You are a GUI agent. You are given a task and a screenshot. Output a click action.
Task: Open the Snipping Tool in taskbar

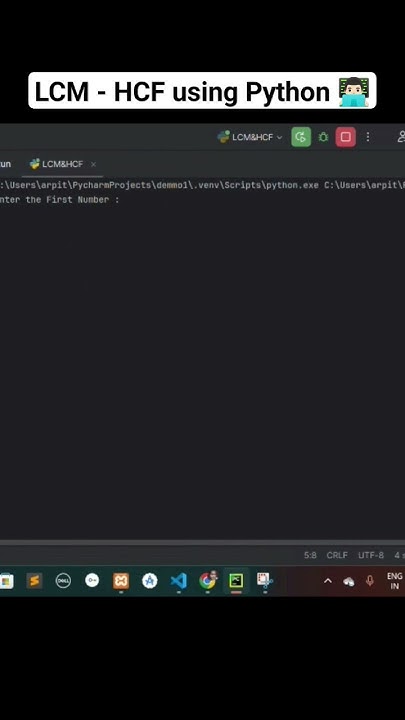(x=264, y=581)
